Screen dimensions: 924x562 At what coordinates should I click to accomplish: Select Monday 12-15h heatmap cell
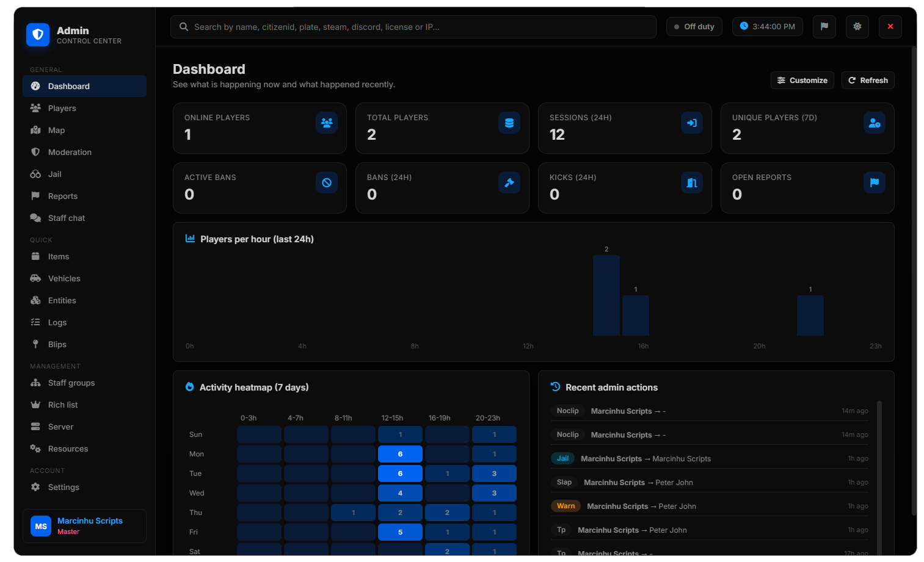(400, 454)
